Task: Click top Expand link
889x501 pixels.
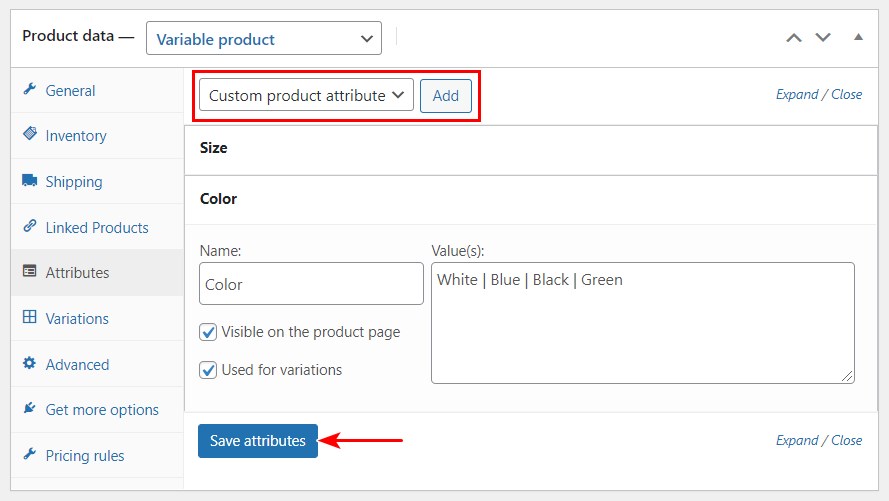Action: 797,94
